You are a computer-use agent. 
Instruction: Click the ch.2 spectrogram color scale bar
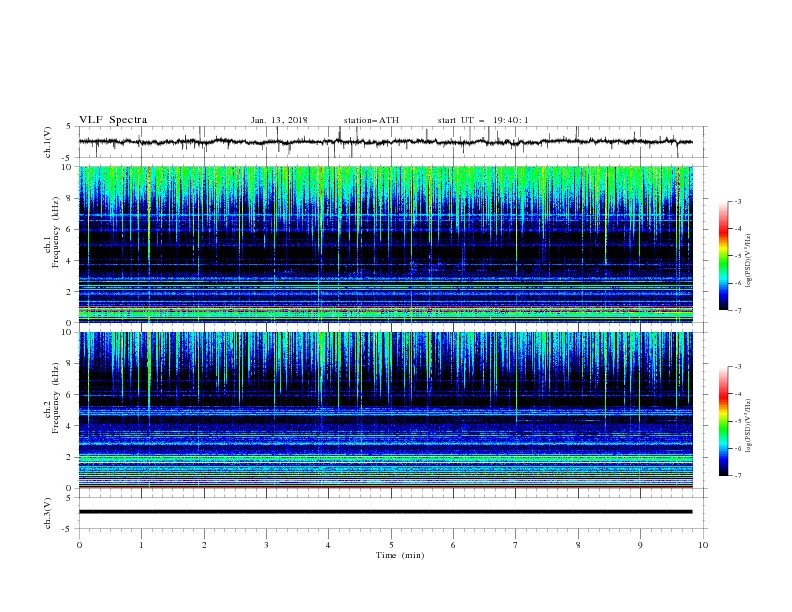click(x=723, y=421)
